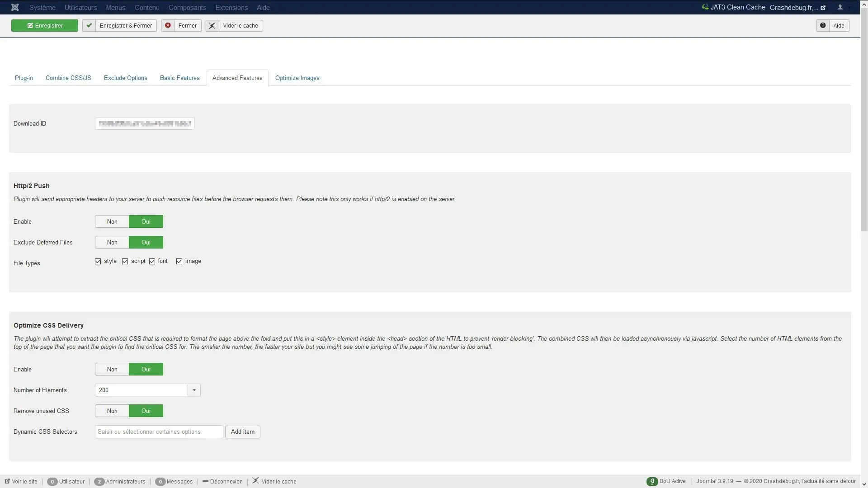Click the Dynamic CSS Selectors input field
This screenshot has width=868, height=488.
(x=159, y=432)
